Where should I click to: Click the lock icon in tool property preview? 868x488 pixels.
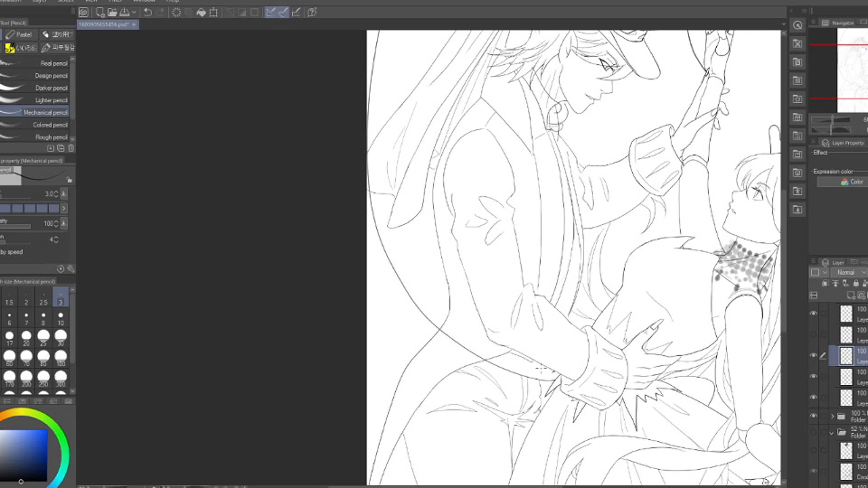click(x=69, y=180)
